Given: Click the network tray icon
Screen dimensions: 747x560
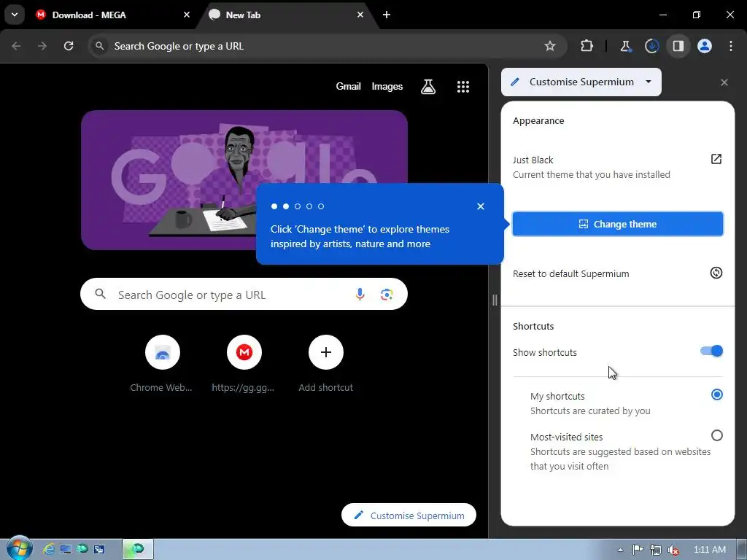Looking at the screenshot, I should click(x=656, y=550).
